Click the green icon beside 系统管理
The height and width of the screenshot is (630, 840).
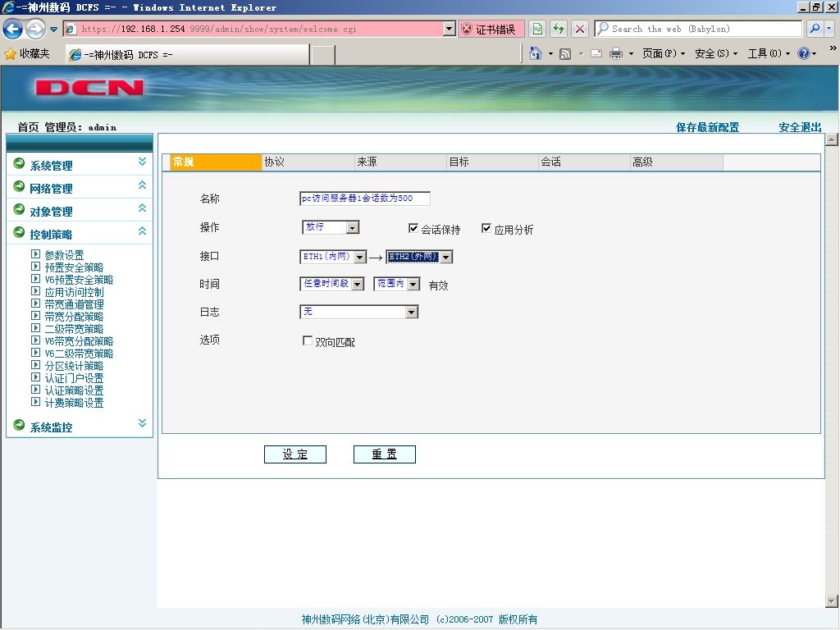tap(20, 163)
